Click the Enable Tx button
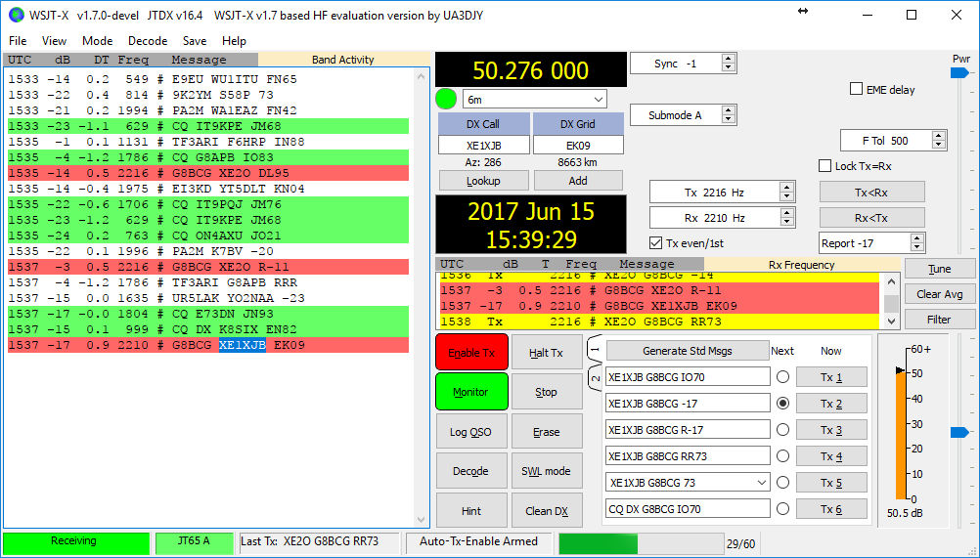This screenshot has width=980, height=558. pos(471,353)
